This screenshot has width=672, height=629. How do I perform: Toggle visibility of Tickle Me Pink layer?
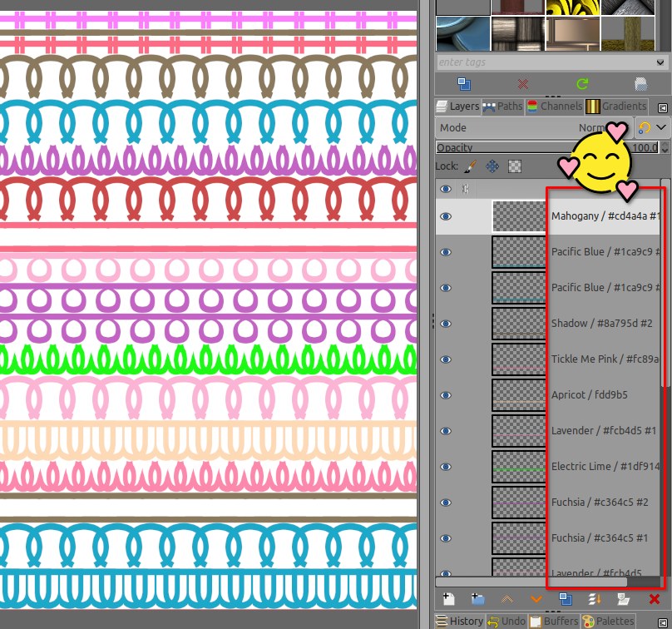[x=446, y=359]
